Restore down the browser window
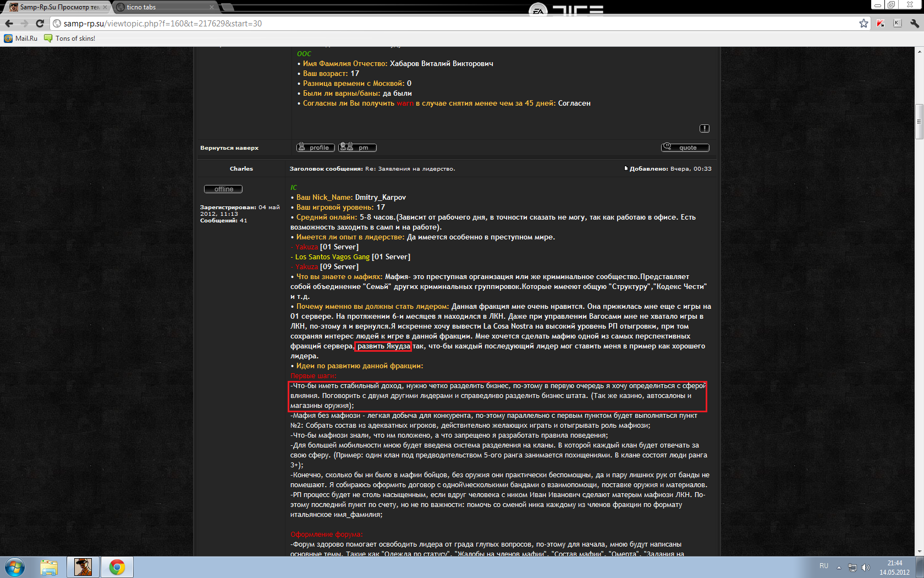 (892, 4)
